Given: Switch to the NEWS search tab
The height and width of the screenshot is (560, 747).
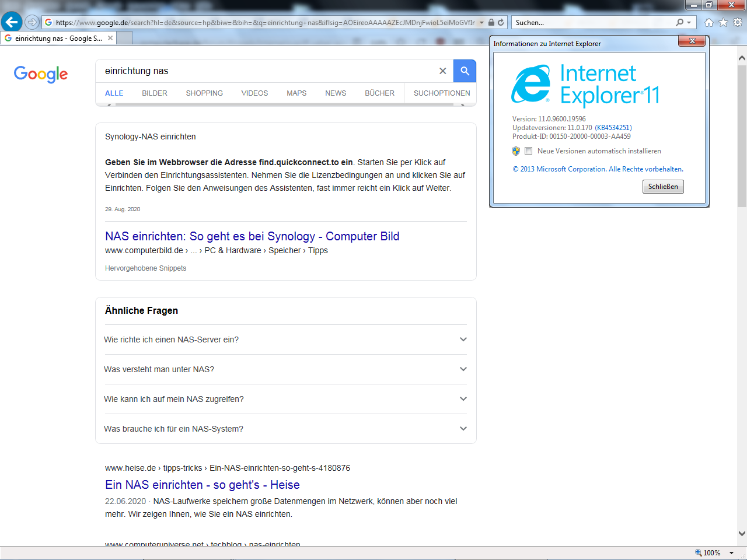Looking at the screenshot, I should tap(336, 93).
